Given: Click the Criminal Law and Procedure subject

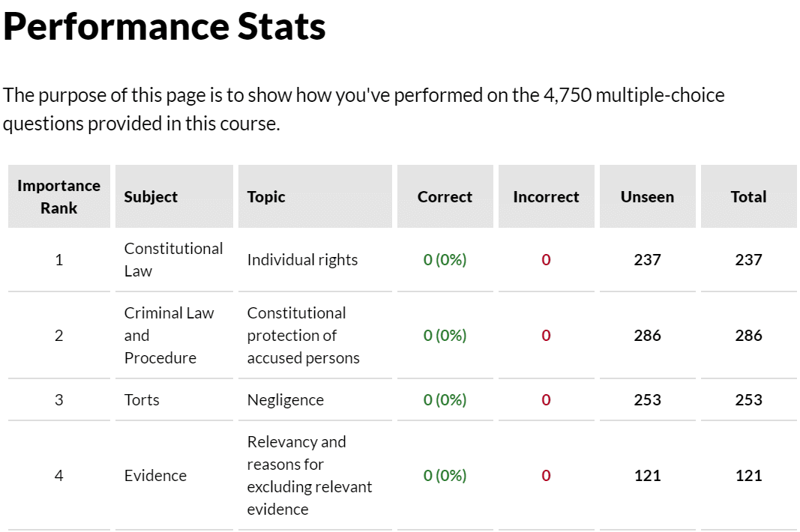Looking at the screenshot, I should point(169,335).
